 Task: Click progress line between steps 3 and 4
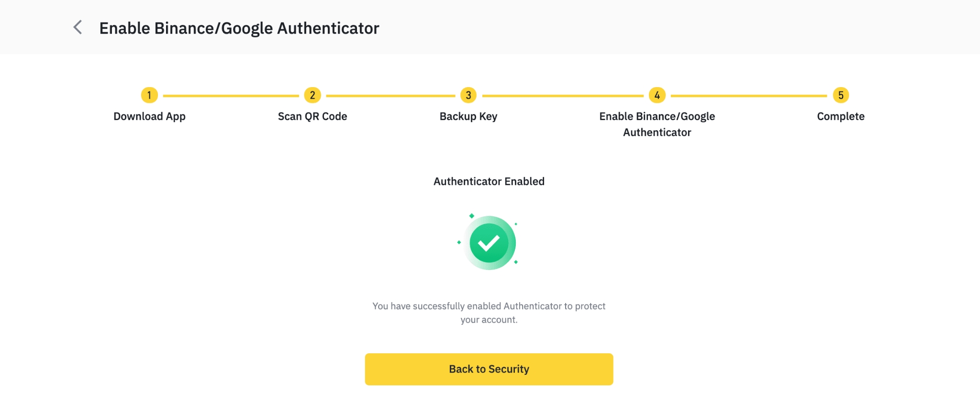click(x=563, y=96)
